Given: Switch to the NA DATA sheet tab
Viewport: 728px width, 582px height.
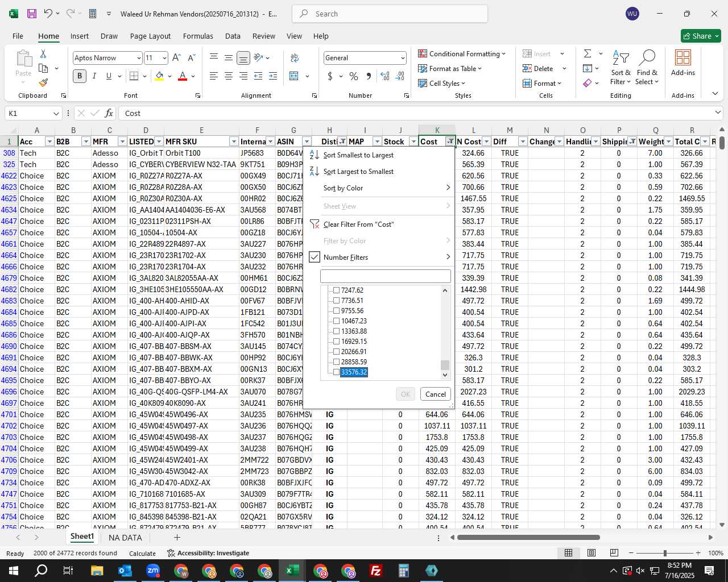Looking at the screenshot, I should [125, 537].
